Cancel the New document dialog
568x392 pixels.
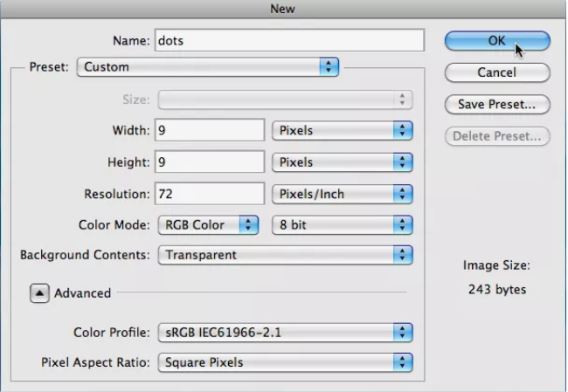click(497, 72)
